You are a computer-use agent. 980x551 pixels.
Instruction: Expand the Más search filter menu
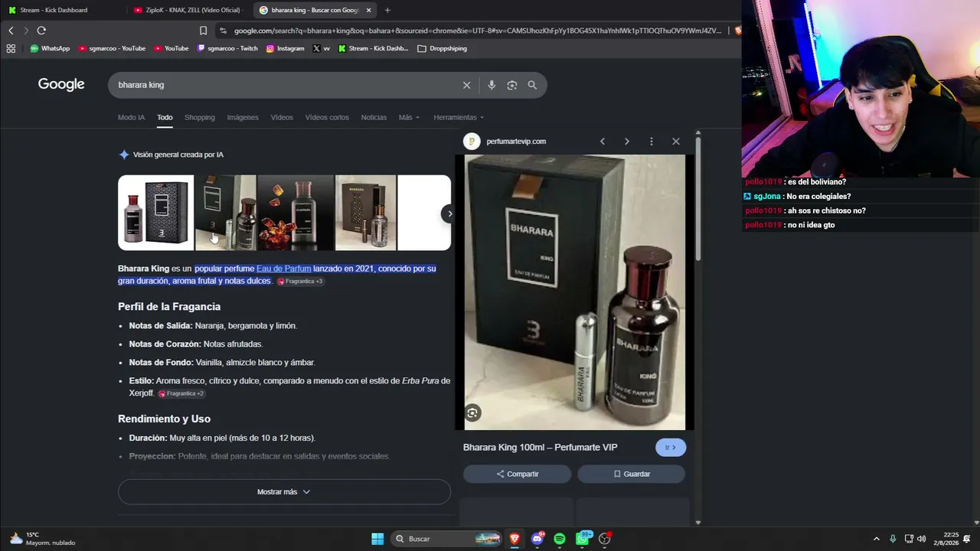pyautogui.click(x=409, y=117)
